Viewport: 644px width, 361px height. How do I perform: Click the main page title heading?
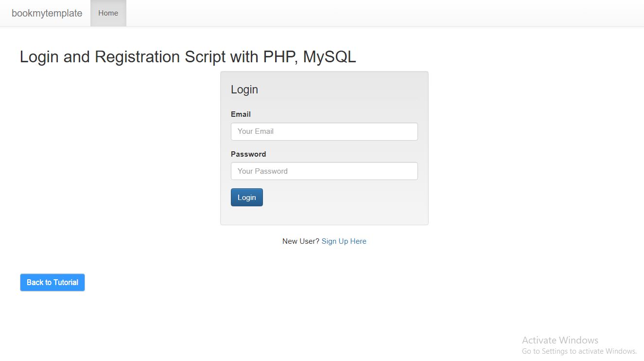click(x=188, y=57)
